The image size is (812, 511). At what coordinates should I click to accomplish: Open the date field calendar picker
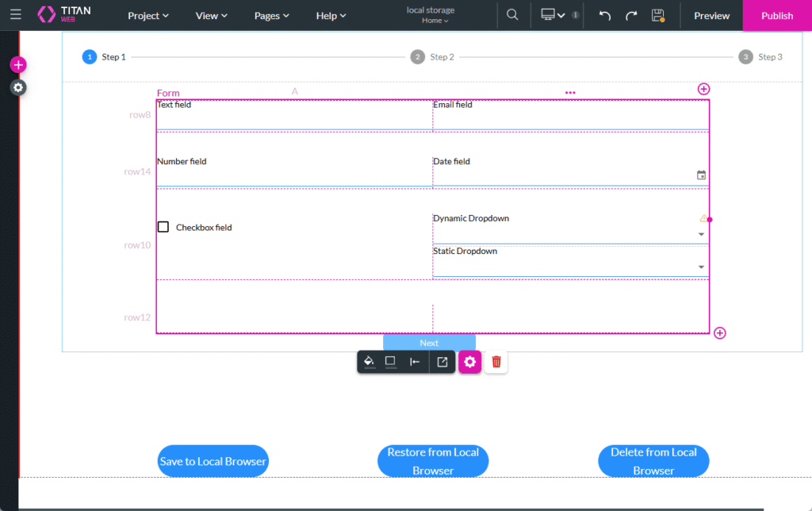(x=701, y=175)
